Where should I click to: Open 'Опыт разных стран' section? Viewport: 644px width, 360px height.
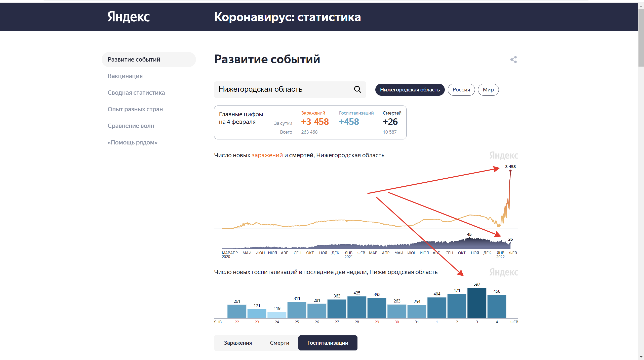[135, 109]
